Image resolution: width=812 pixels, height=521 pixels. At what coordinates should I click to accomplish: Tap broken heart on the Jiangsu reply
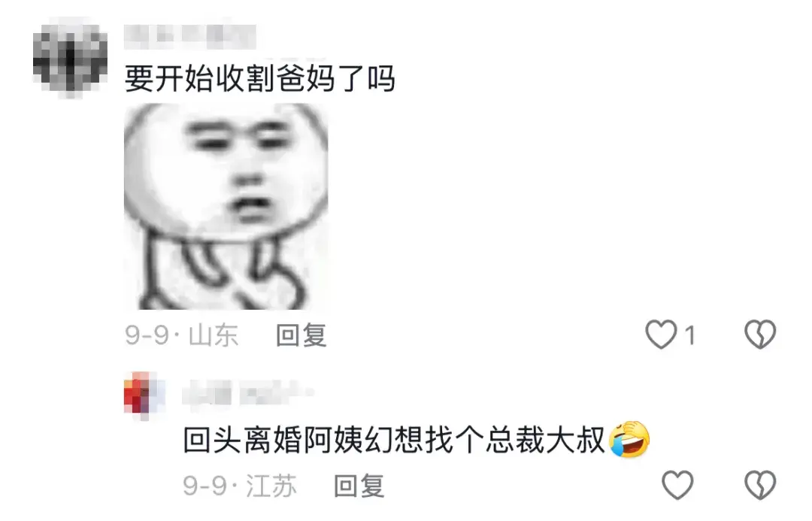[x=759, y=485]
